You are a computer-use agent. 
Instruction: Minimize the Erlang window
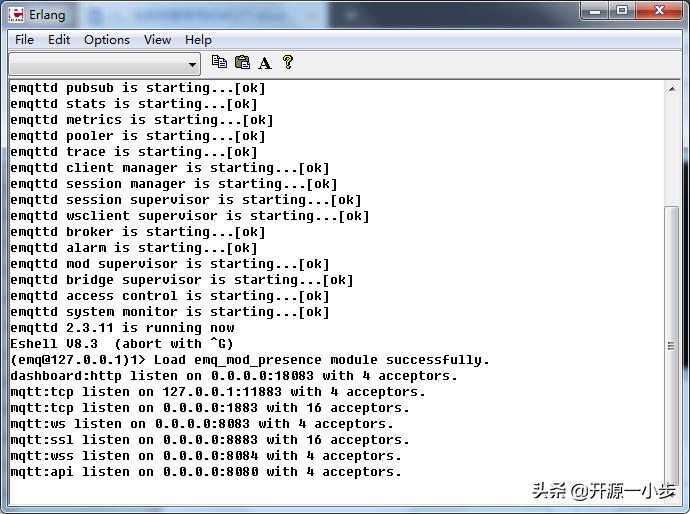click(x=595, y=11)
